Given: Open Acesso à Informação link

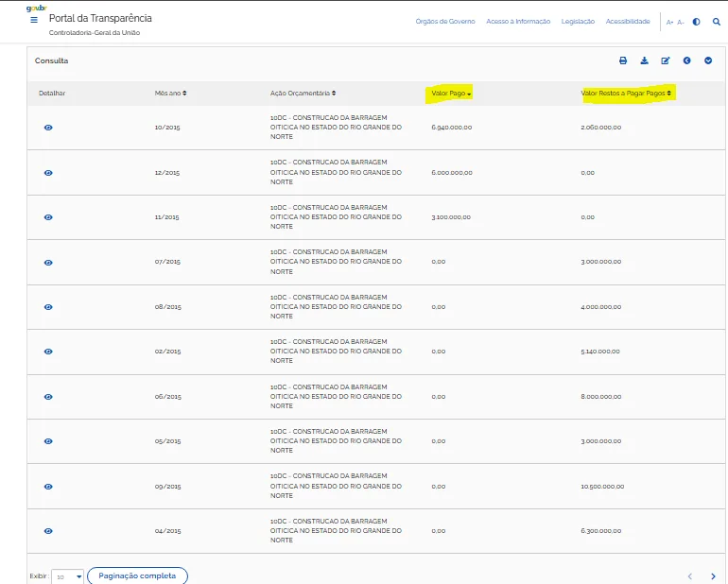Looking at the screenshot, I should pyautogui.click(x=518, y=22).
